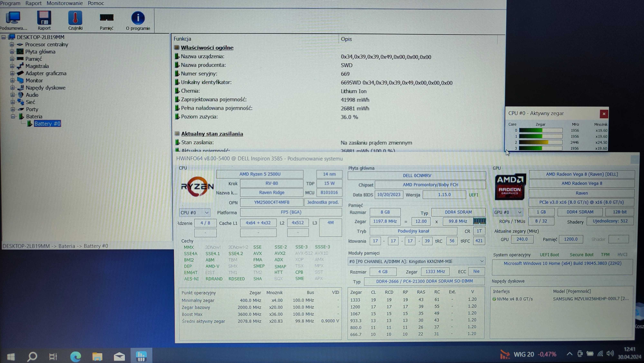Viewport: 644px width, 363px height.
Task: Click the Raport floppy disk icon
Action: pos(44,18)
